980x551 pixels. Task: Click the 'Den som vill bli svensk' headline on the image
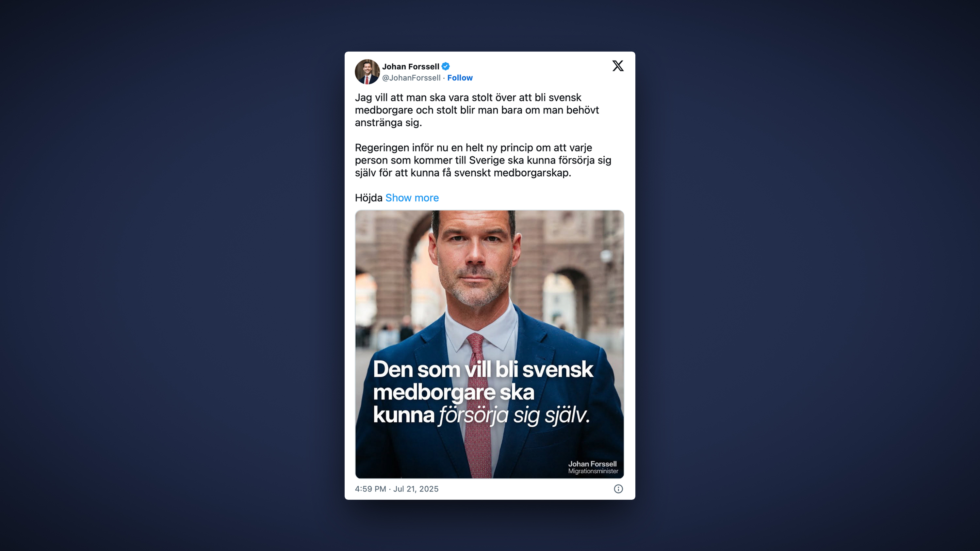[x=483, y=369]
